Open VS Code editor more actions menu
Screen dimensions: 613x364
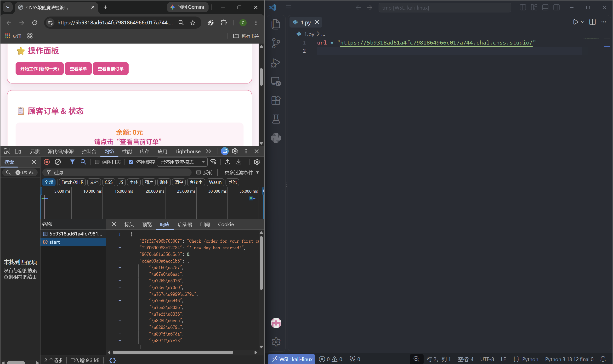[603, 22]
